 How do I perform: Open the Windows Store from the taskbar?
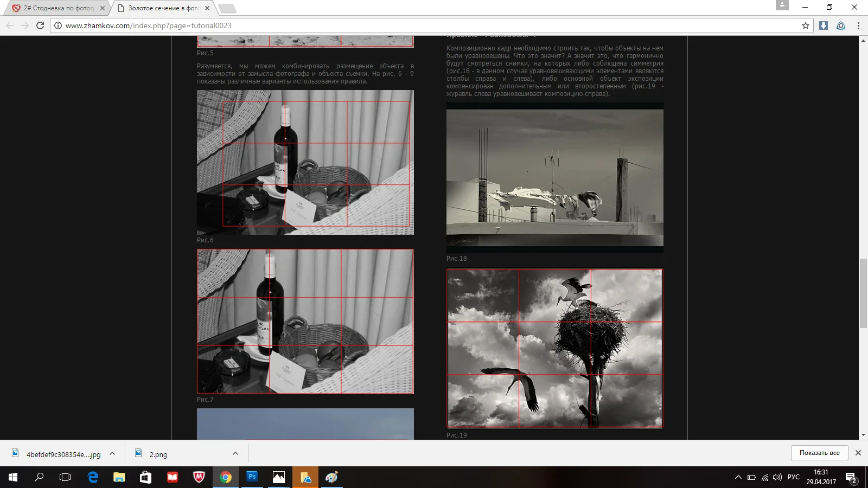coord(145,478)
